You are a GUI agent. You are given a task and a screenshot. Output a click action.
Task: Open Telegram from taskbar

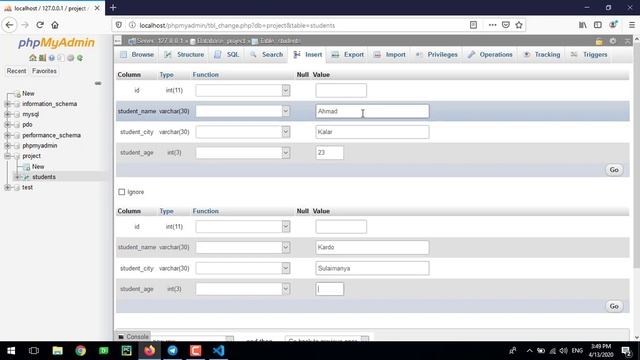pyautogui.click(x=173, y=351)
